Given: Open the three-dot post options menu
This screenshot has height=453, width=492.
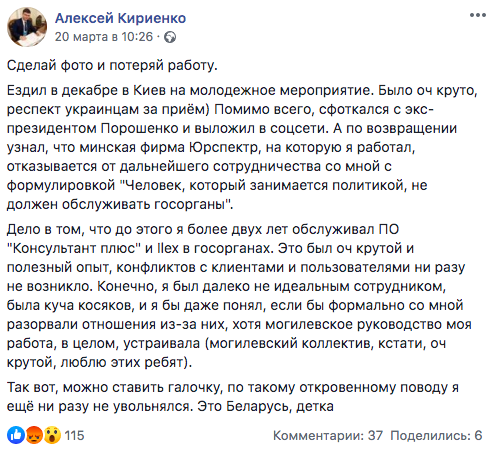Looking at the screenshot, I should pos(478,15).
